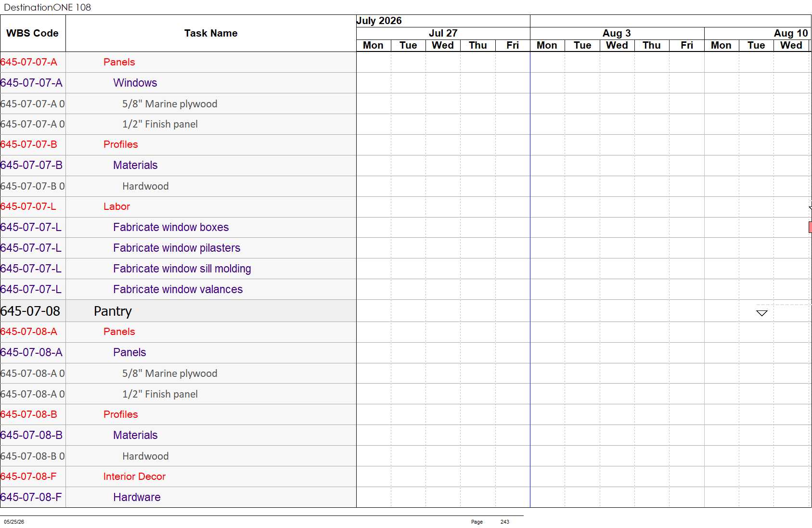812x528 pixels.
Task: Select the purple Panels task in row 645-07-08-A
Action: [x=129, y=352]
